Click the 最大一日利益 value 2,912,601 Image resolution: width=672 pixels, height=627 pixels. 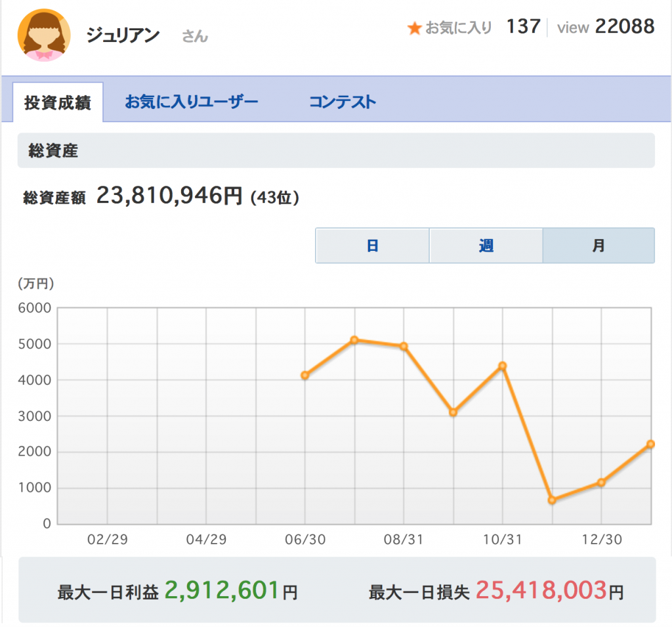pyautogui.click(x=222, y=590)
